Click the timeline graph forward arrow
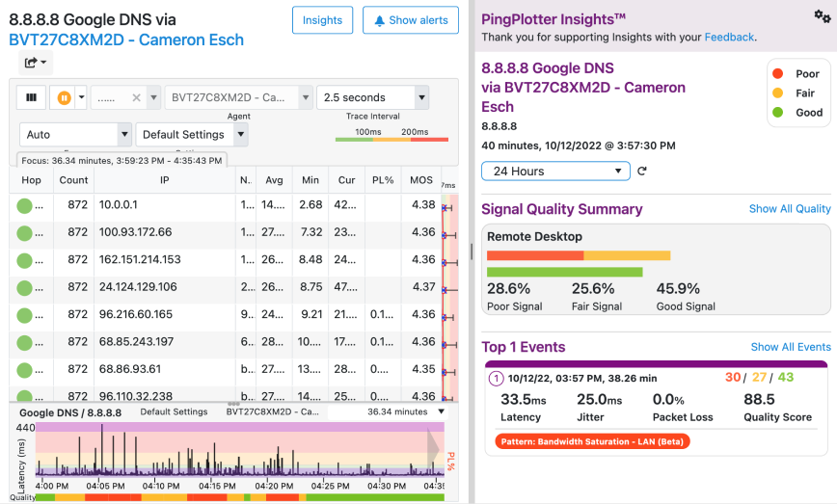 click(432, 449)
